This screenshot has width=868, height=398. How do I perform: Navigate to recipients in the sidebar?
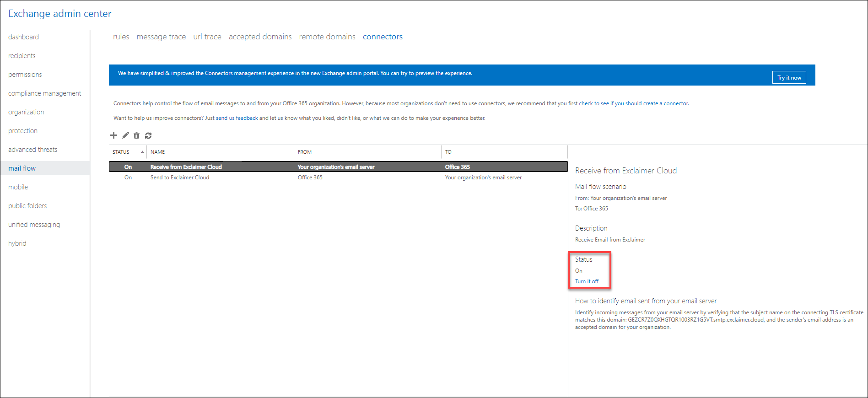pyautogui.click(x=22, y=56)
